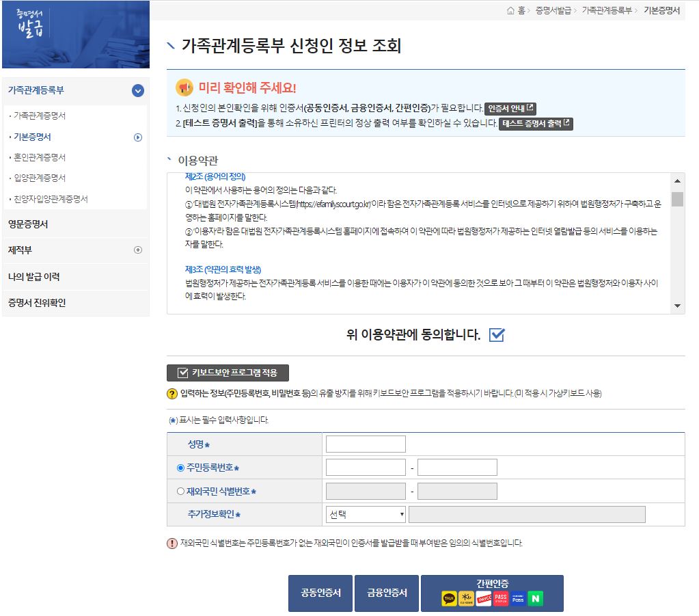Uncheck the 이용약관 agreement checkbox
The width and height of the screenshot is (699, 616).
[497, 335]
